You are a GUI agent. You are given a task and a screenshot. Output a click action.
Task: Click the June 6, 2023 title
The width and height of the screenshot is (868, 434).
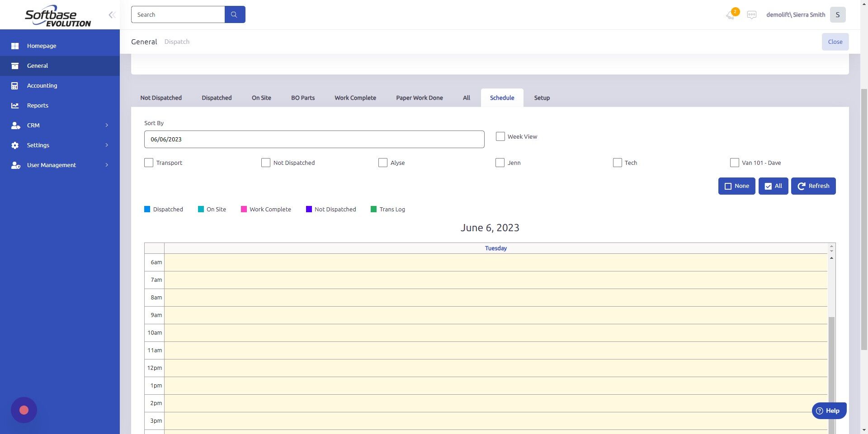click(x=490, y=228)
